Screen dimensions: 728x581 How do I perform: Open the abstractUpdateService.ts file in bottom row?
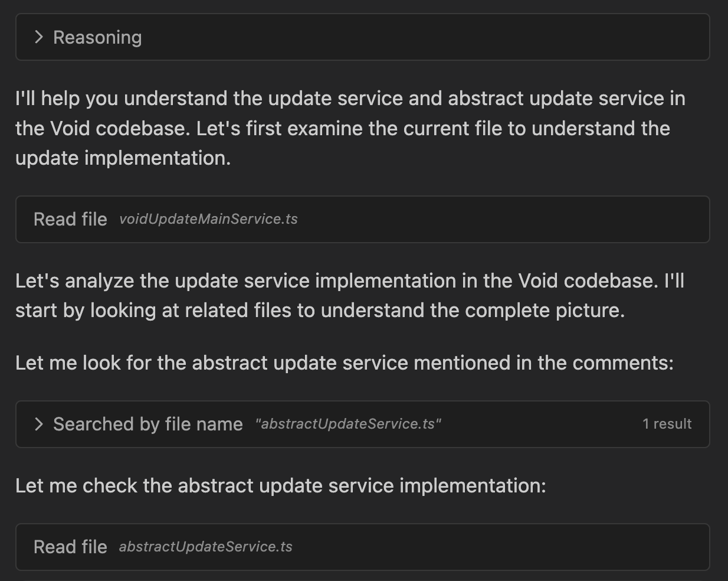(x=205, y=547)
